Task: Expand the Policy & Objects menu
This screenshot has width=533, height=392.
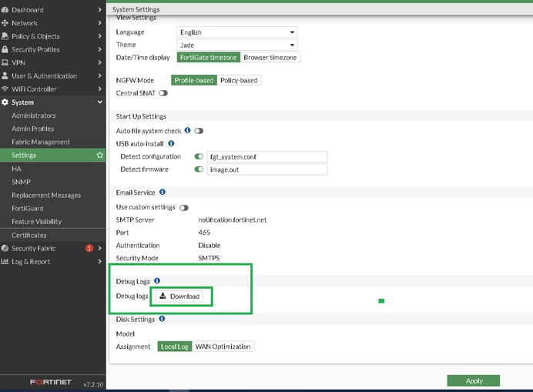Action: coord(52,36)
